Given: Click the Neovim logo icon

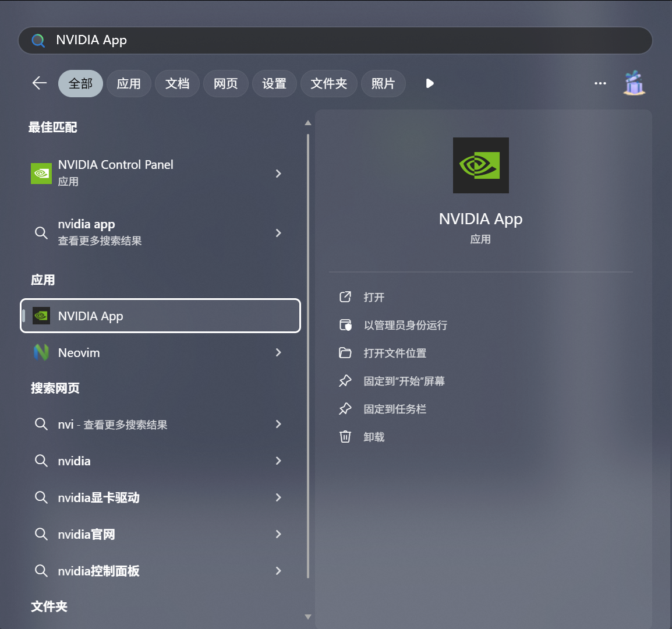Looking at the screenshot, I should click(x=41, y=352).
